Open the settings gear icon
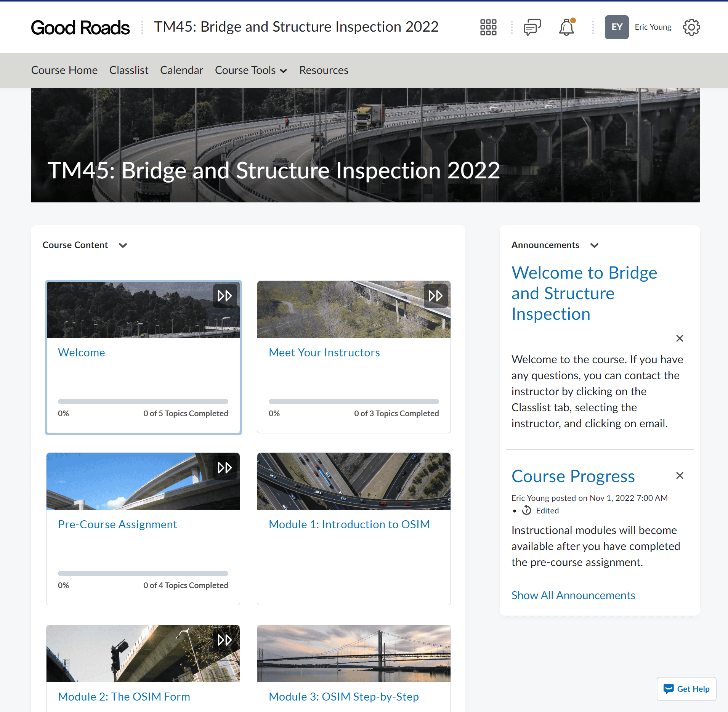Screen dimensions: 728x712 pos(691,27)
